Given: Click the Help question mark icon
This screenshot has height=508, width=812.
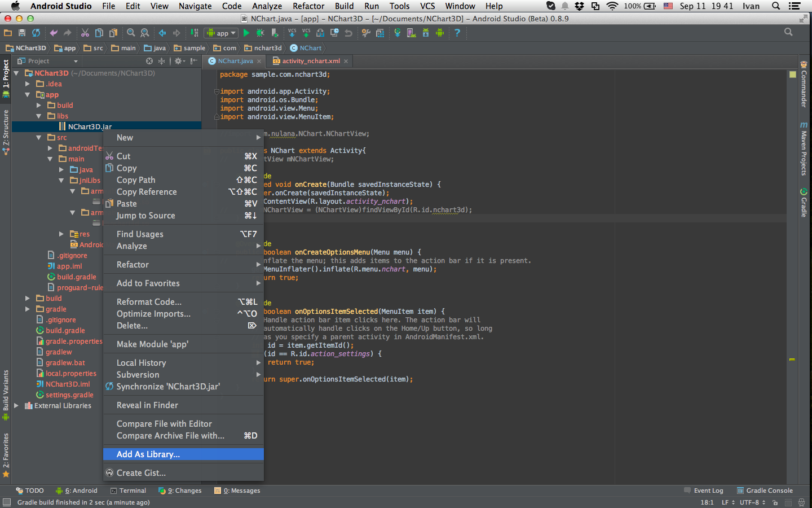Looking at the screenshot, I should (x=457, y=33).
